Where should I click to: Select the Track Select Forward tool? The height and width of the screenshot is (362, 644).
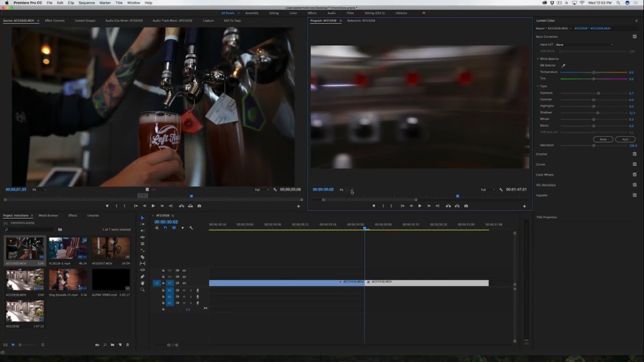pos(142,224)
